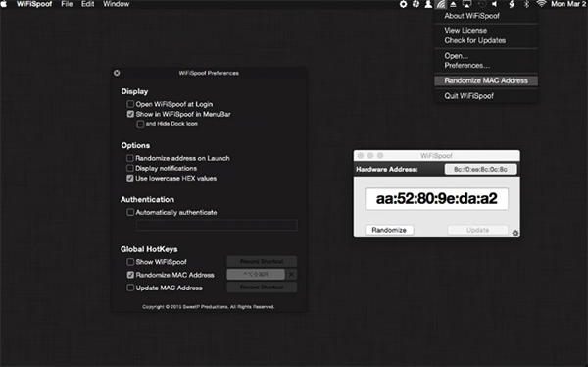The height and width of the screenshot is (367, 588).
Task: Uncheck Show in WiFiSpoof in MenuBar
Action: (x=130, y=114)
